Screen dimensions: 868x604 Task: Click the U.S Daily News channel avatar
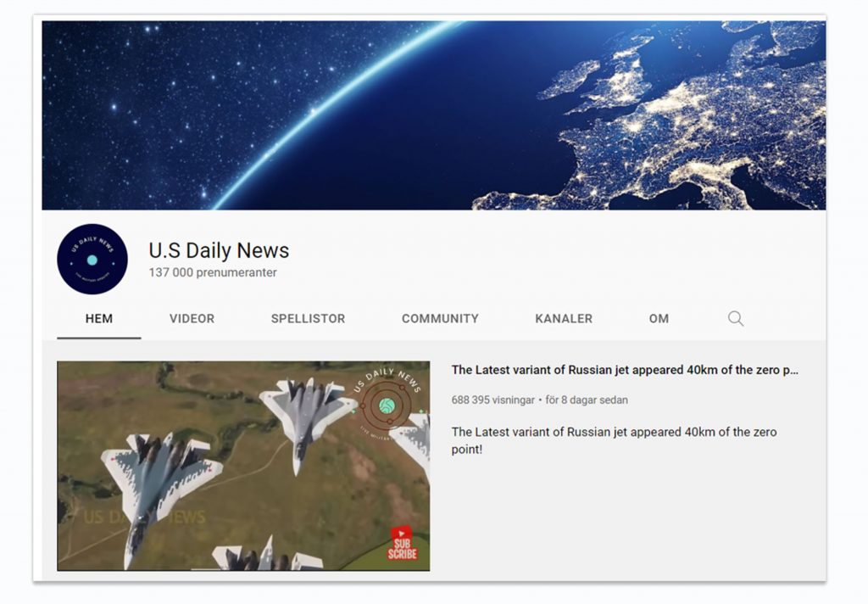(92, 259)
